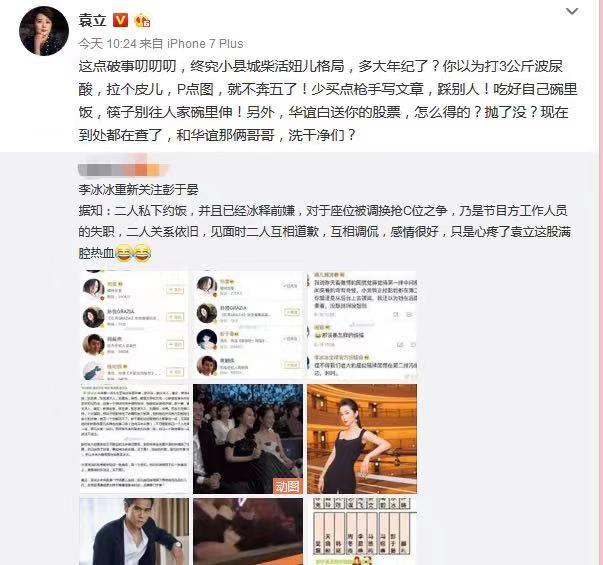The image size is (603, 565).
Task: Click the post time 今天 10:24
Action: tap(108, 44)
